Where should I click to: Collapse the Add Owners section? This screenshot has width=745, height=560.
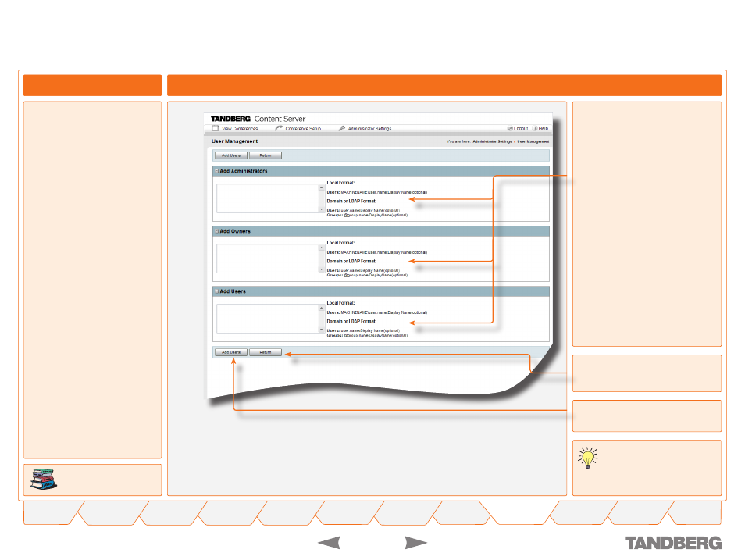coord(216,231)
